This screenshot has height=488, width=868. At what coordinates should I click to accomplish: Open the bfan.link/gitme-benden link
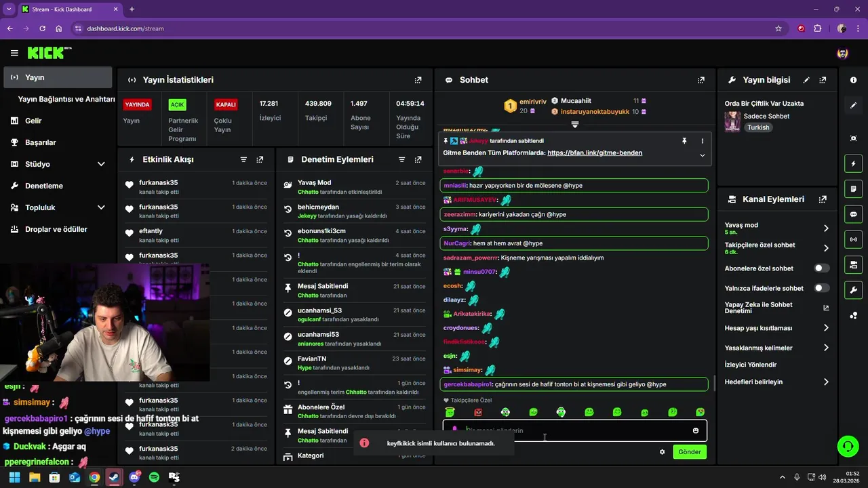click(x=595, y=153)
